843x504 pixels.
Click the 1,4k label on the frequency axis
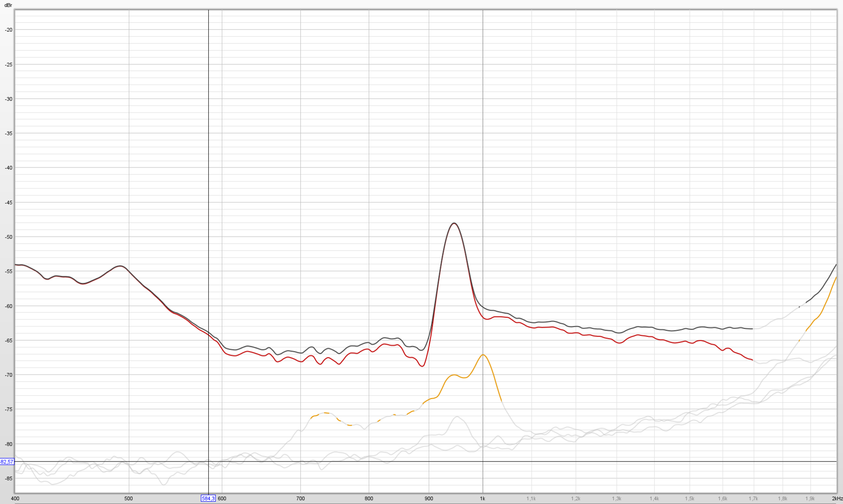(x=654, y=498)
